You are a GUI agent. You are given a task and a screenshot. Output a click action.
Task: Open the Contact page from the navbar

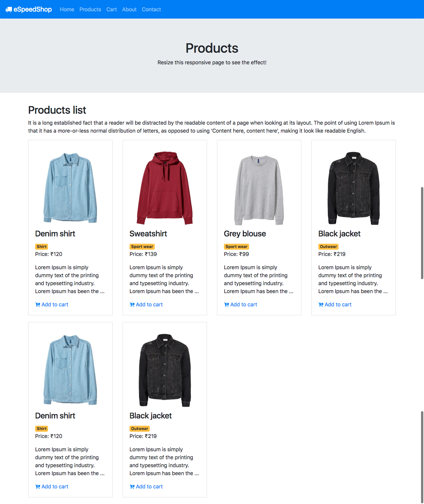(151, 9)
